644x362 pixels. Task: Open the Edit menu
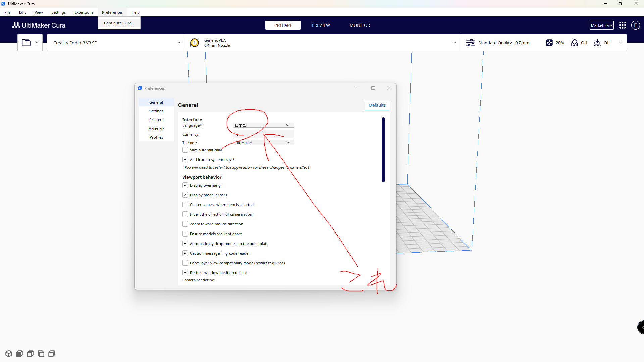coord(22,12)
